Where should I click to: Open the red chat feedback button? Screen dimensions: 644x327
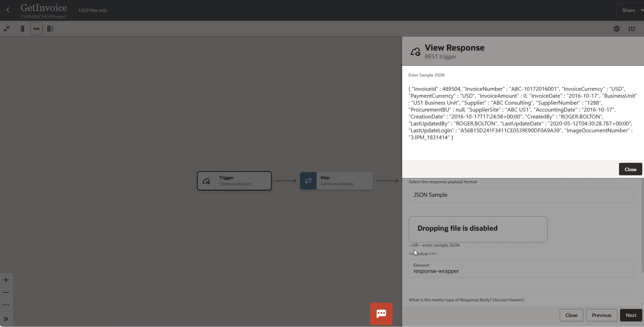click(381, 314)
